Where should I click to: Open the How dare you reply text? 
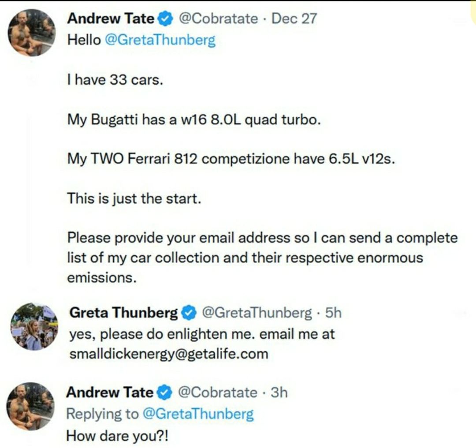coord(117,436)
